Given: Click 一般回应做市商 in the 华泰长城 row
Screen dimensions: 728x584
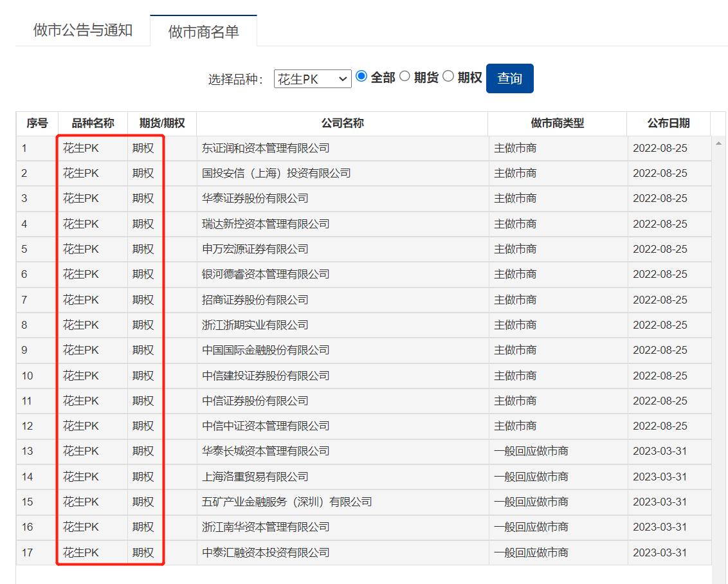Looking at the screenshot, I should (x=531, y=451).
